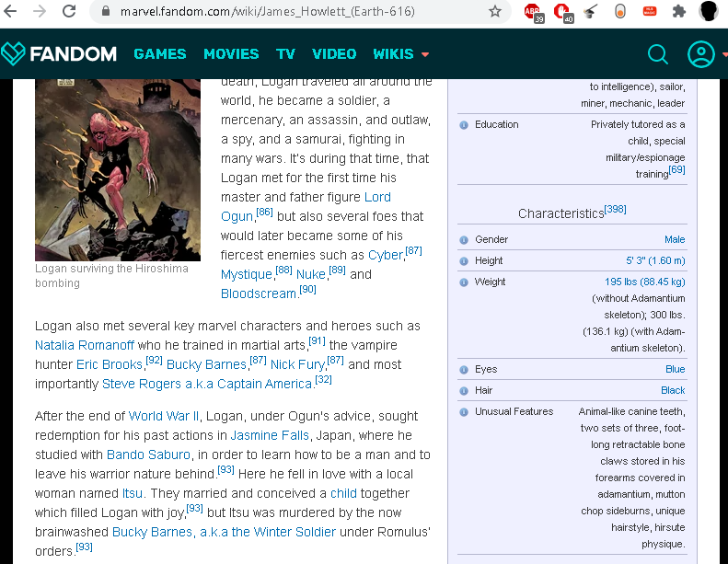The image size is (728, 564).
Task: Open the Chrome profile avatar menu
Action: (x=709, y=11)
